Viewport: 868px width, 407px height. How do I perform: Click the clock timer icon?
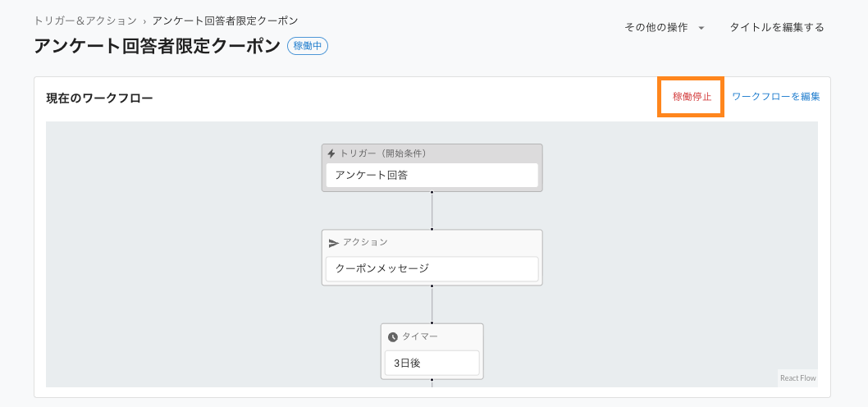pos(392,336)
